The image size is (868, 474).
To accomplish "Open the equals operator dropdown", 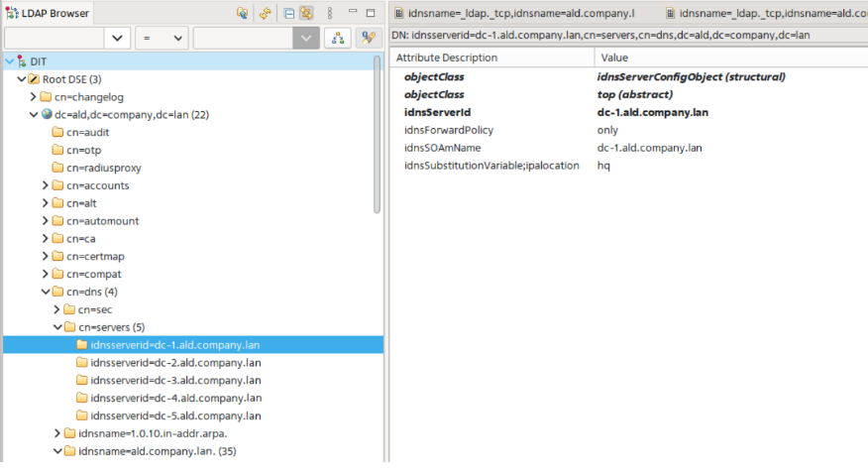I will tap(178, 38).
